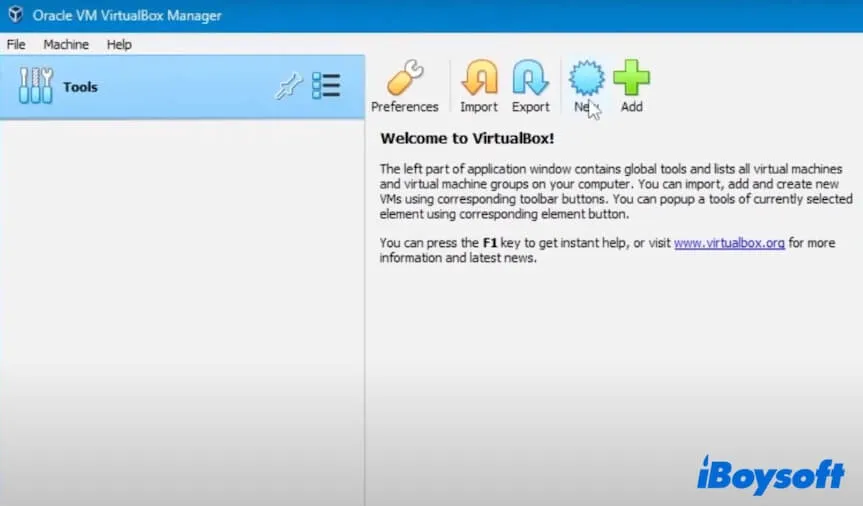This screenshot has height=506, width=863.
Task: Open the File menu
Action: (16, 45)
